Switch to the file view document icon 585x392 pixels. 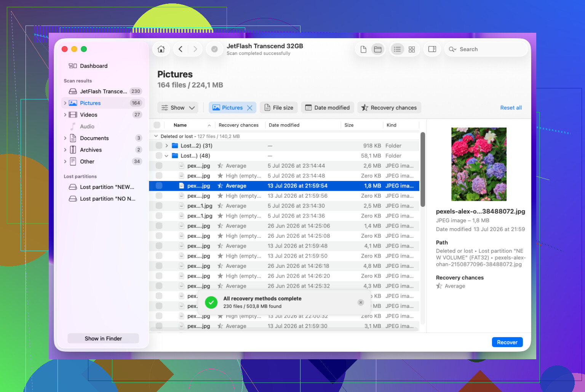(x=363, y=49)
